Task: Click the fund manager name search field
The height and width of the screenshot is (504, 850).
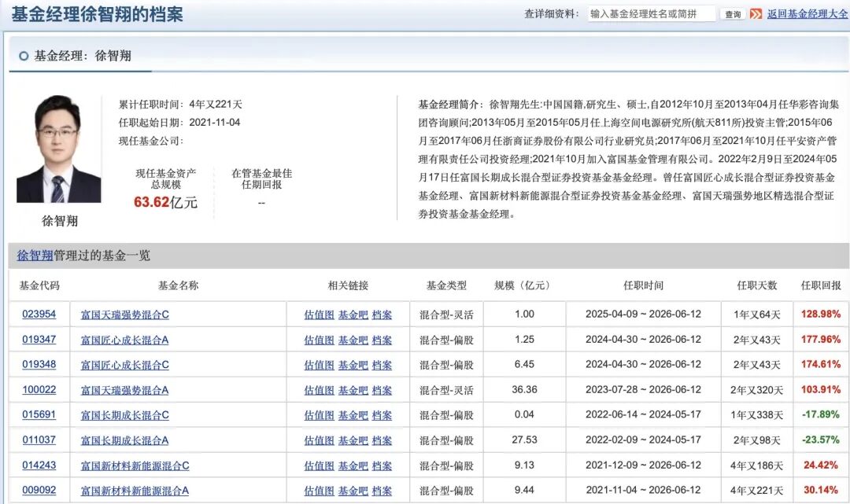Action: [x=651, y=14]
